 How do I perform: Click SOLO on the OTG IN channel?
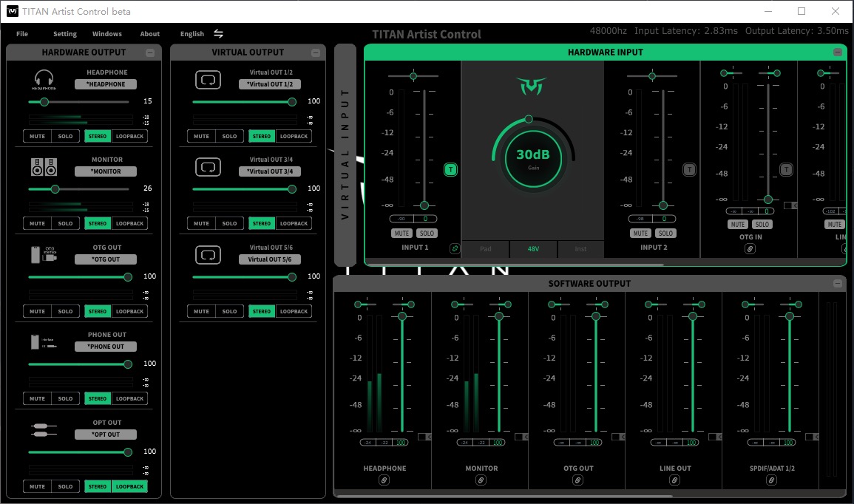(x=762, y=224)
